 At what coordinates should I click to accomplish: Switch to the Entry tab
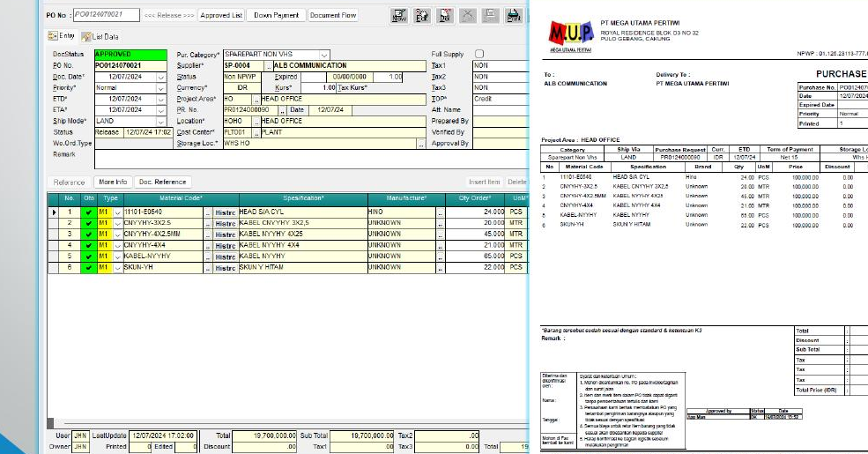pyautogui.click(x=62, y=36)
